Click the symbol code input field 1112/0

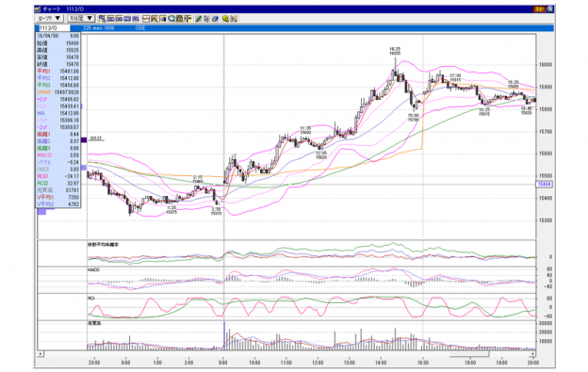pyautogui.click(x=54, y=28)
